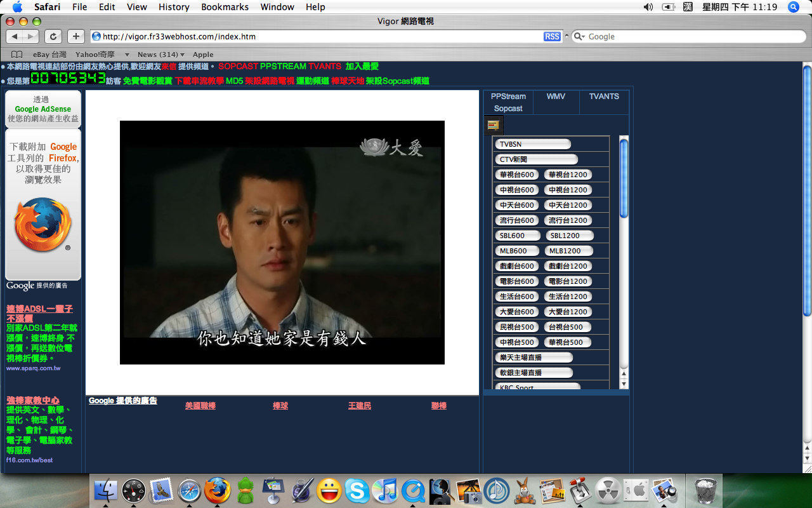812x508 pixels.
Task: Launch QuickTime Player from the Dock
Action: (x=412, y=491)
